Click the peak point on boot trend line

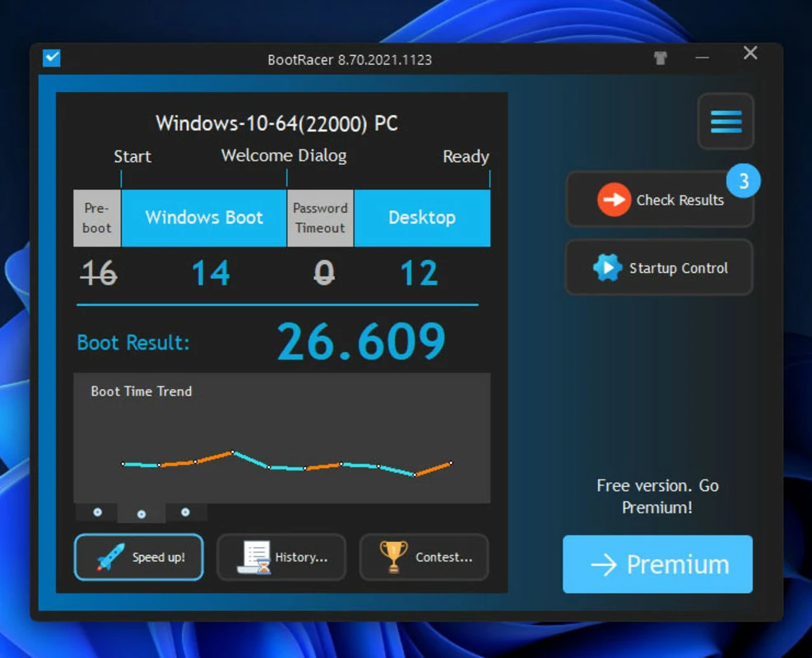pyautogui.click(x=233, y=452)
